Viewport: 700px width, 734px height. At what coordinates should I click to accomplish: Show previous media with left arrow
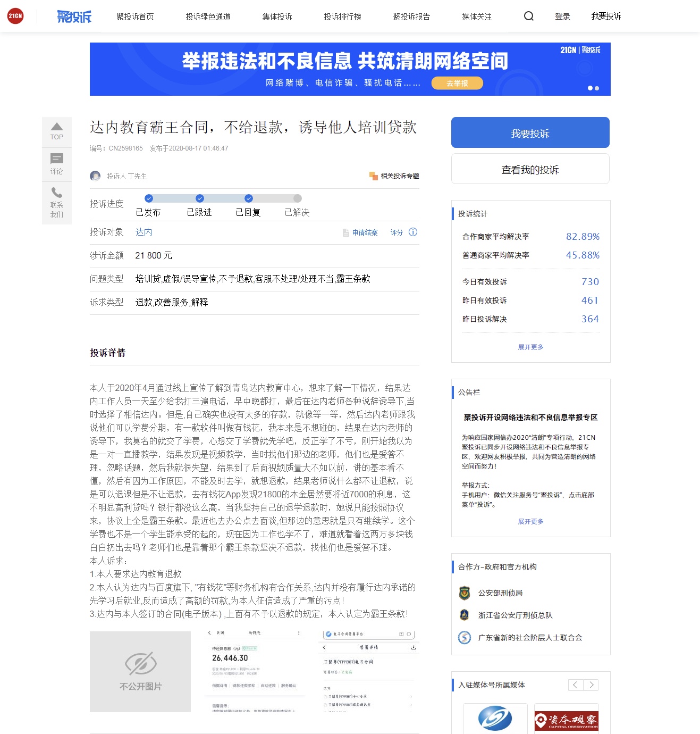(x=576, y=685)
